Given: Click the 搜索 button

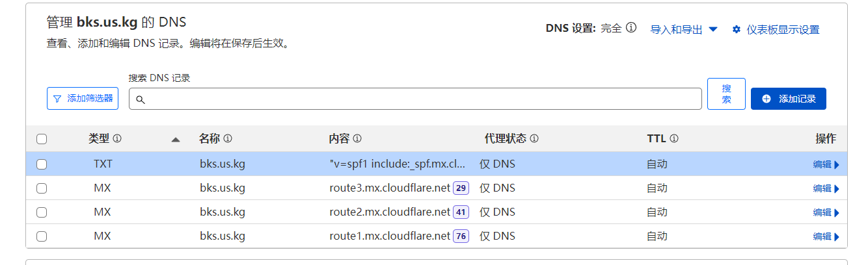Looking at the screenshot, I should click(726, 94).
